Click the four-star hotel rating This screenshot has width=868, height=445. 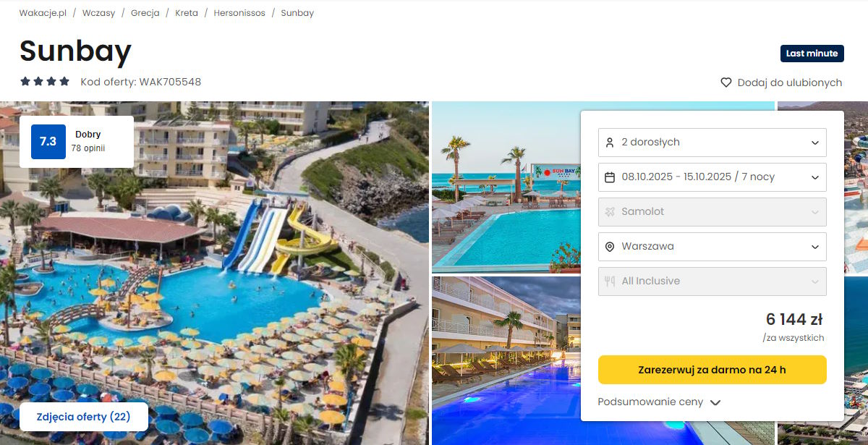tap(45, 82)
